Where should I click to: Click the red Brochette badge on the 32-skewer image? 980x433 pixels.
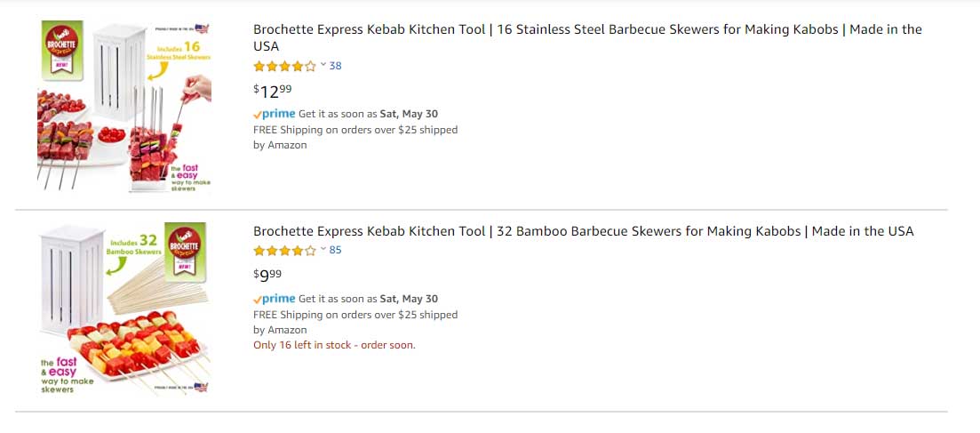click(185, 243)
